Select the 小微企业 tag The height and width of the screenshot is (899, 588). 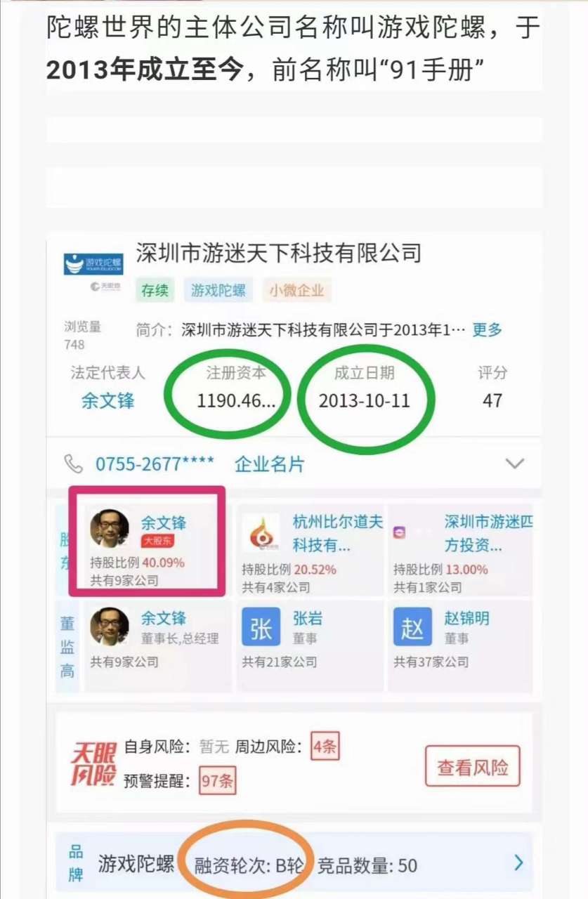click(297, 291)
